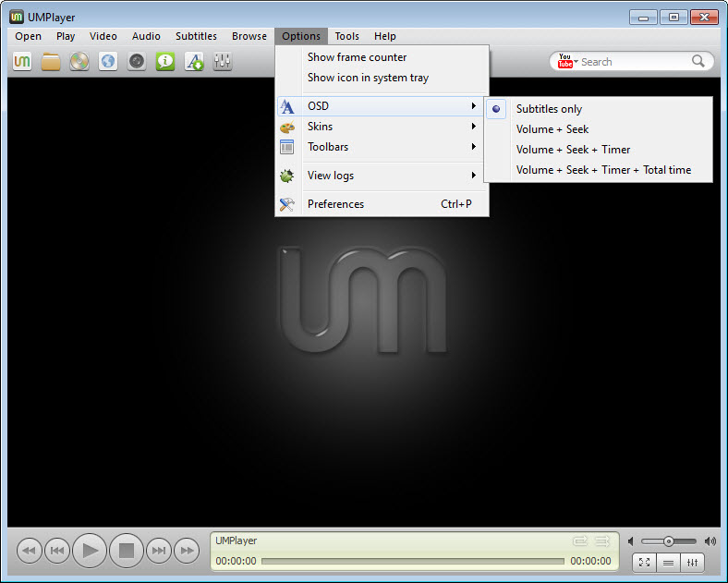Click the open folder icon in toolbar
The height and width of the screenshot is (583, 728).
pyautogui.click(x=51, y=62)
